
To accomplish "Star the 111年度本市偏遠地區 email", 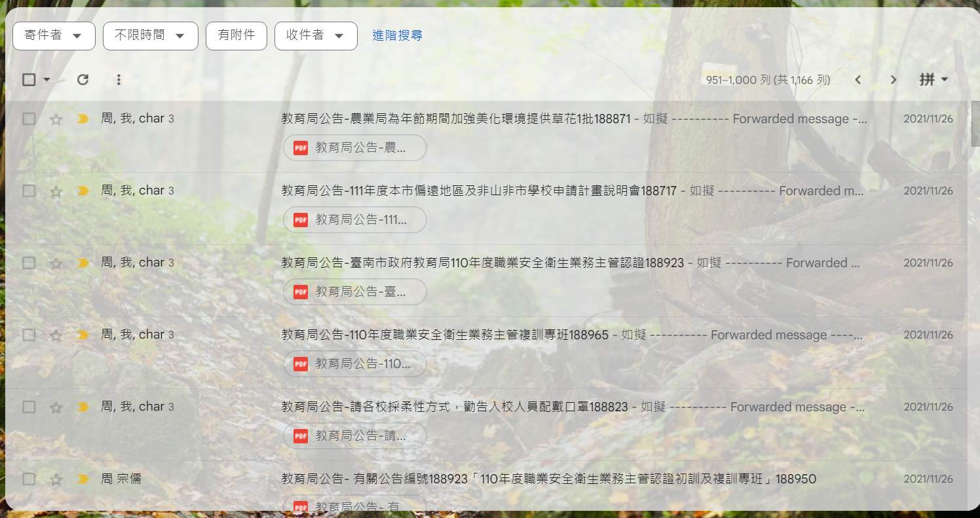I will click(x=56, y=191).
